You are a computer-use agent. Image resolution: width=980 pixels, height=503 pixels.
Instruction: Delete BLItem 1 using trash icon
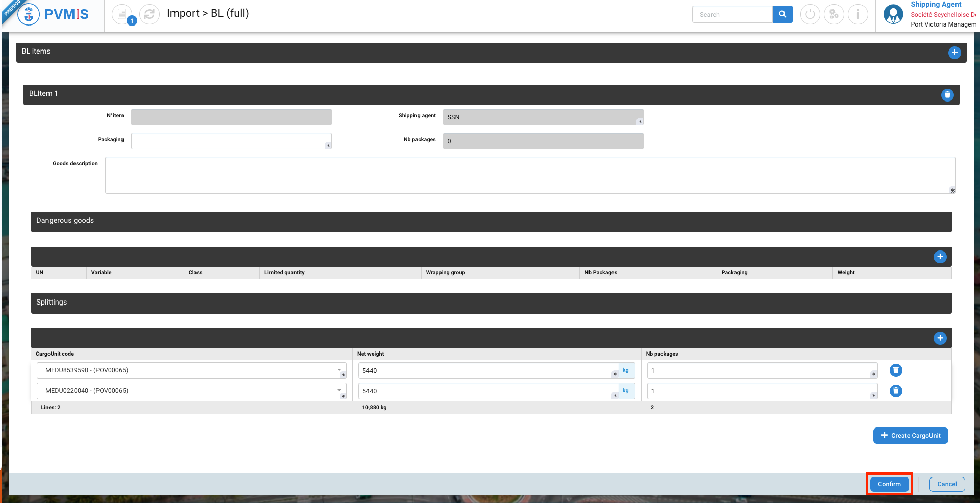tap(947, 95)
